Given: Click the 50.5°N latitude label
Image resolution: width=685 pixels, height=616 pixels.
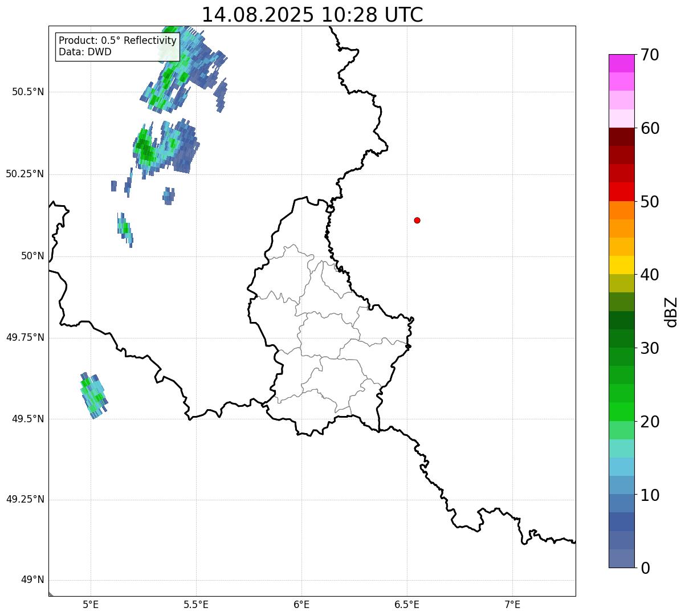Looking at the screenshot, I should tap(28, 92).
